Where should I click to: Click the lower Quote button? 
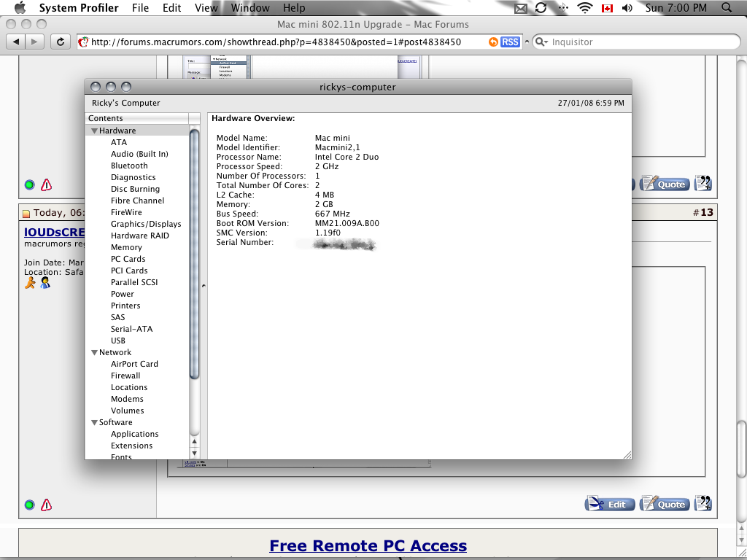665,504
